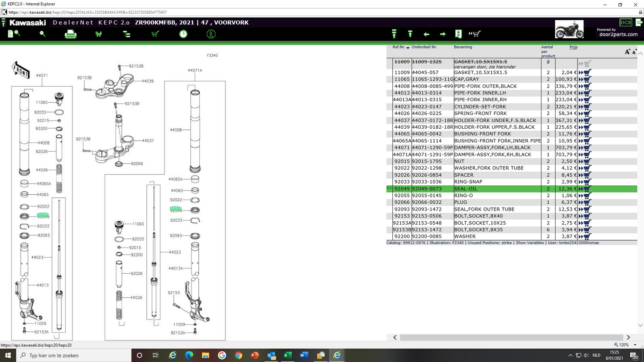Open the info icon in the toolbar
Image resolution: width=644 pixels, height=362 pixels.
[x=211, y=34]
